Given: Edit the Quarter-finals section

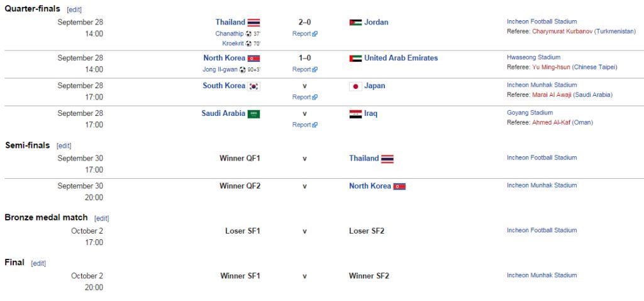Looking at the screenshot, I should pyautogui.click(x=74, y=9).
